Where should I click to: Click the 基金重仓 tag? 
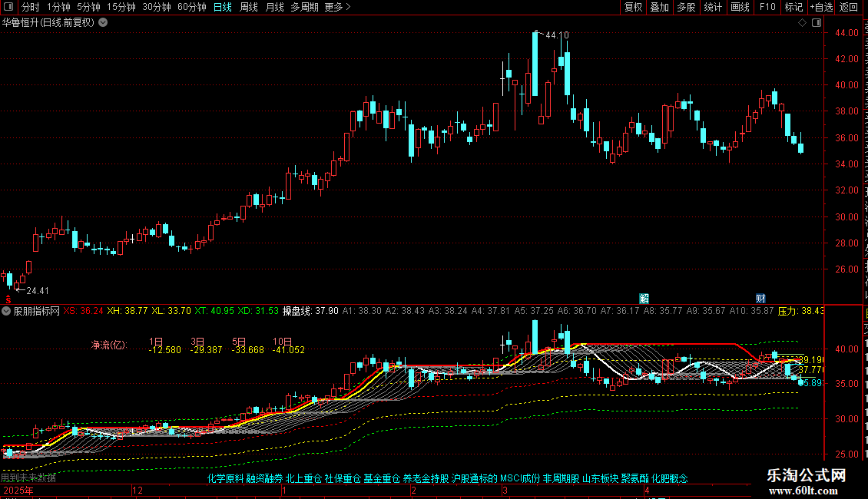[x=382, y=478]
